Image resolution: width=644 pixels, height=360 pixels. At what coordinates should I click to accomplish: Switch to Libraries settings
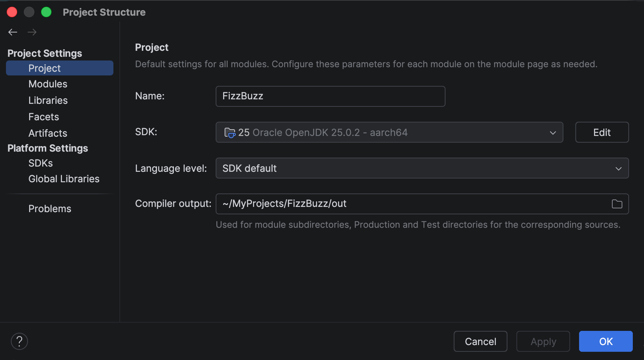(48, 100)
